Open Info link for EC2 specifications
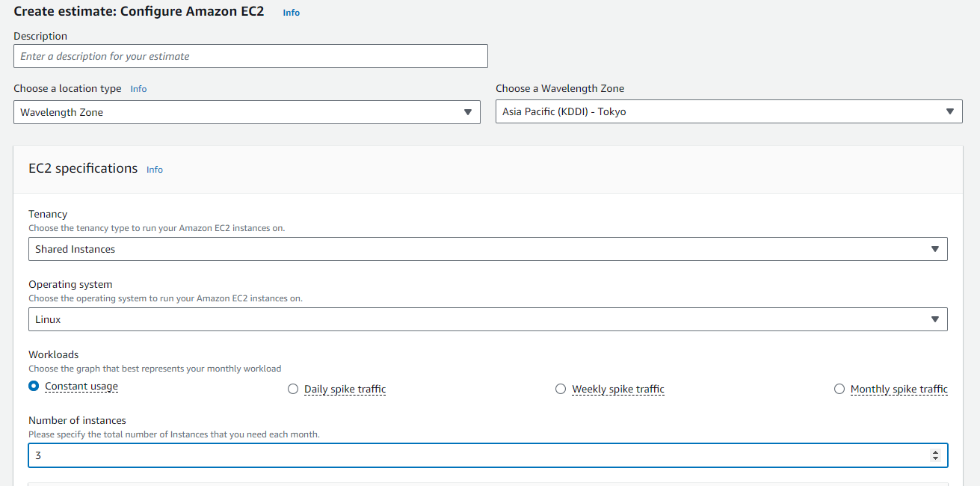 [155, 170]
